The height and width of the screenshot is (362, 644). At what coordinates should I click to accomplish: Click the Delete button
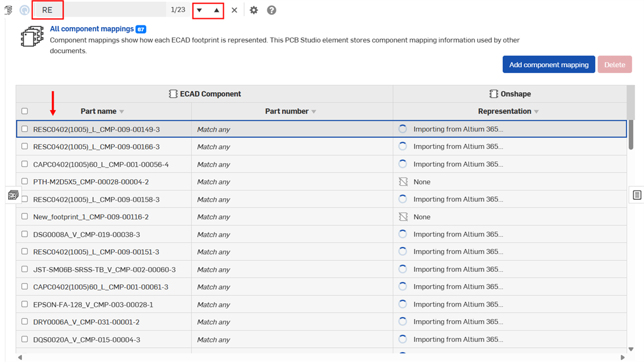614,65
